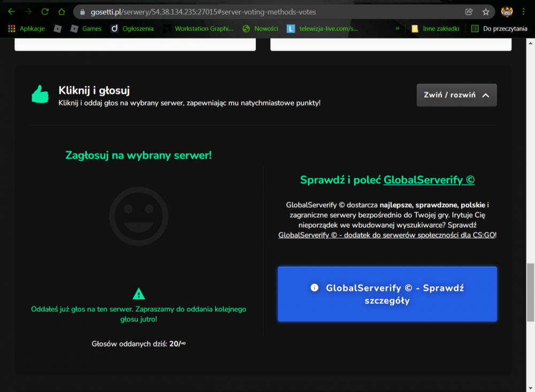Viewport: 535px width, 392px height.
Task: Open the Do przeczytania reading list
Action: point(499,29)
